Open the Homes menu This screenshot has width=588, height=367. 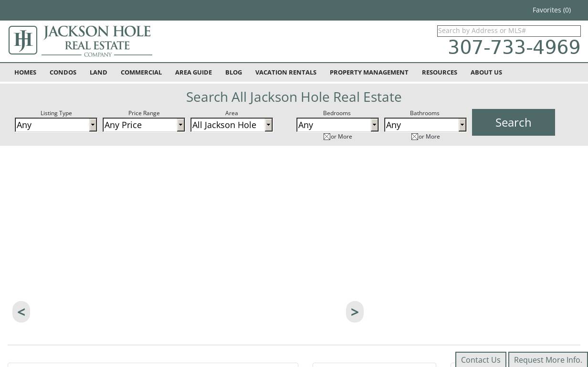[25, 72]
